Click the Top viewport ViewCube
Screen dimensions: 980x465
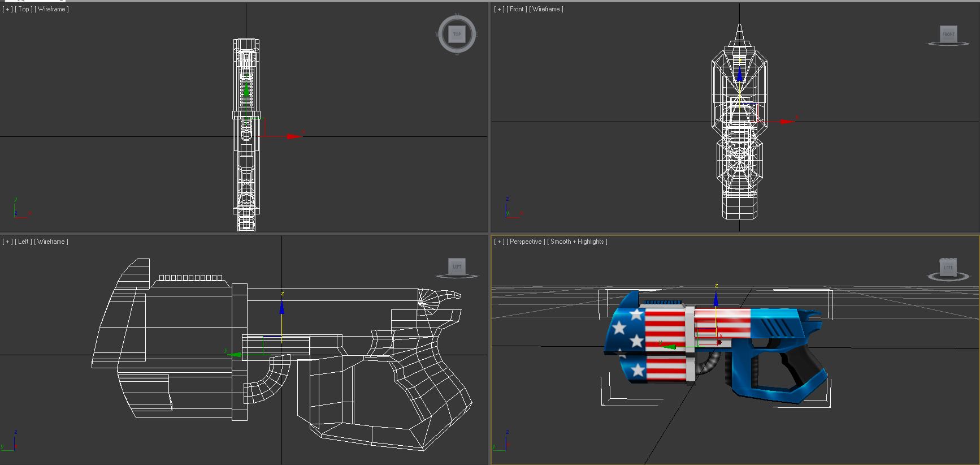coord(457,35)
